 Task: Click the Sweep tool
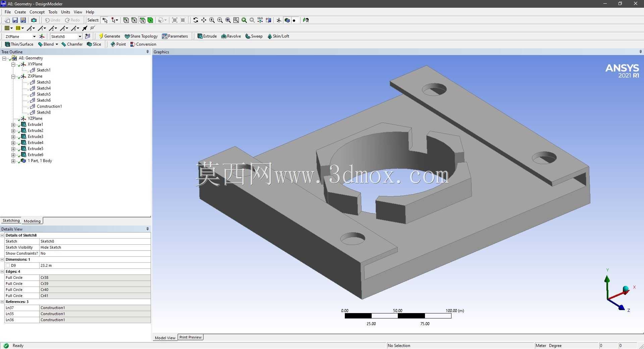[254, 36]
